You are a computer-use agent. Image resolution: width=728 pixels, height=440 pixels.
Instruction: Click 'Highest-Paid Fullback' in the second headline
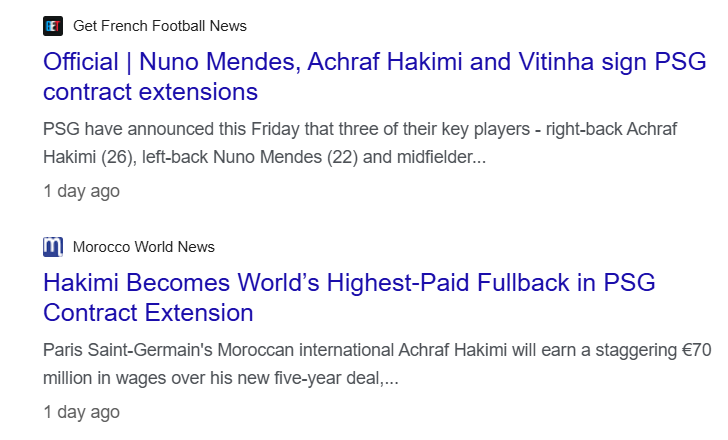point(448,283)
